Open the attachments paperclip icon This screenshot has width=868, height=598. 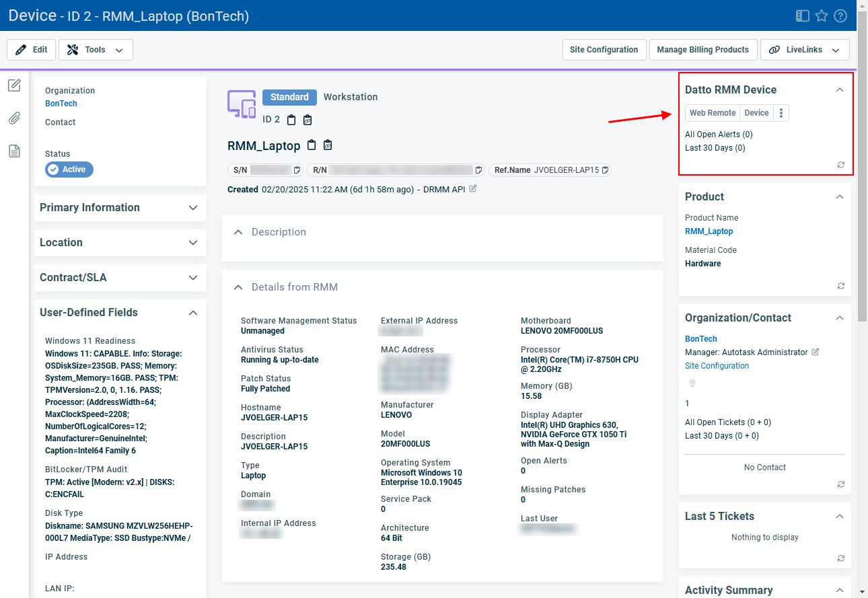(x=14, y=118)
